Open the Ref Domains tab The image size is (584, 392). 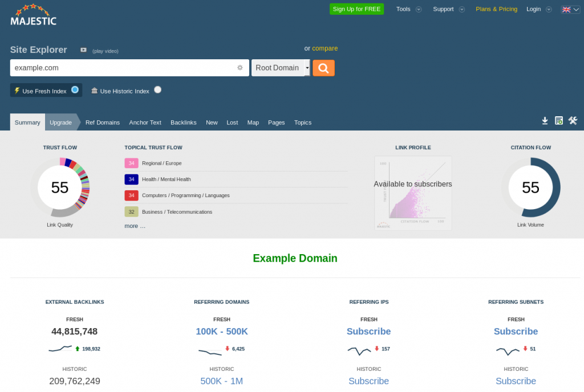[103, 122]
